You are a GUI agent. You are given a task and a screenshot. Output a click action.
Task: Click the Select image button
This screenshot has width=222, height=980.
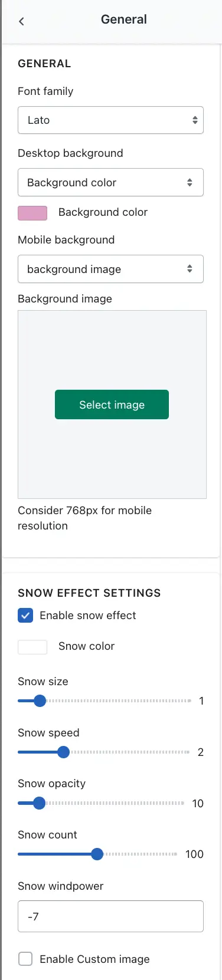[x=112, y=405]
